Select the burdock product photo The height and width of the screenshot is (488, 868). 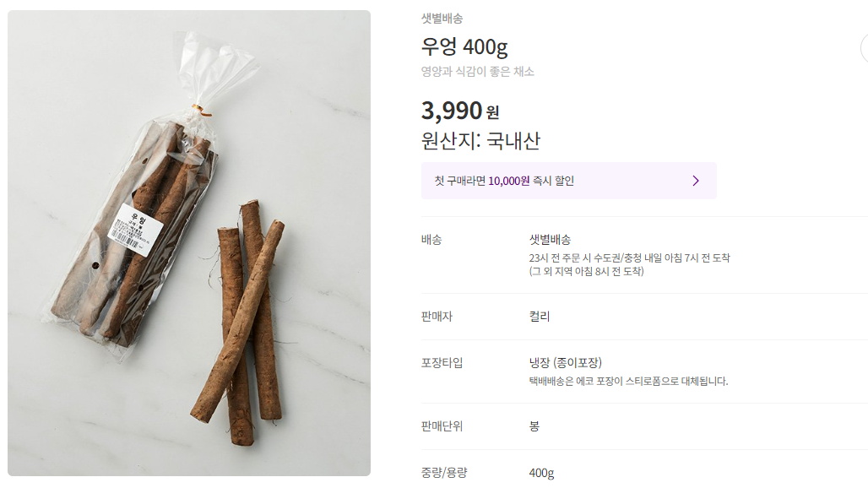(x=189, y=244)
